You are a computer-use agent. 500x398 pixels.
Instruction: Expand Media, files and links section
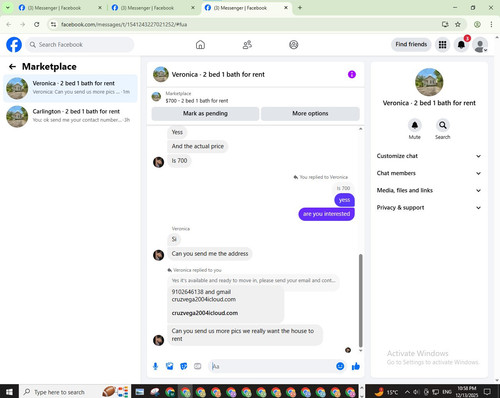coord(429,190)
